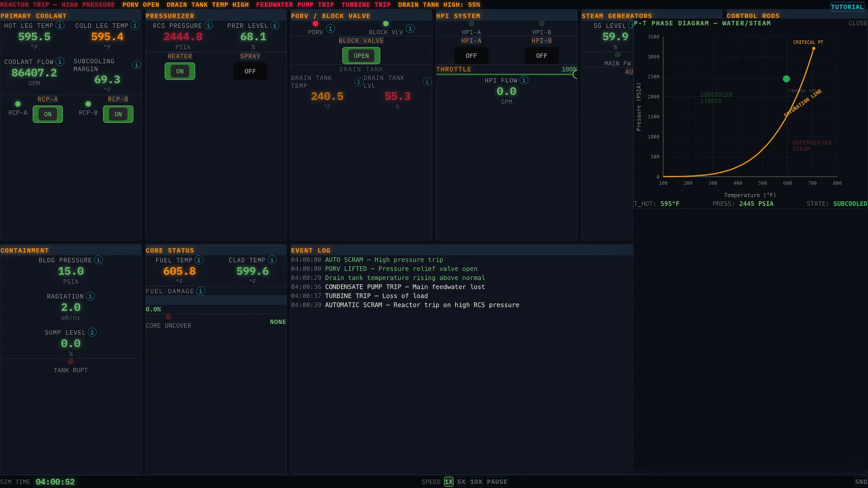The height and width of the screenshot is (488, 868).
Task: Open BLDG Pressure info icon
Action: pos(99,260)
